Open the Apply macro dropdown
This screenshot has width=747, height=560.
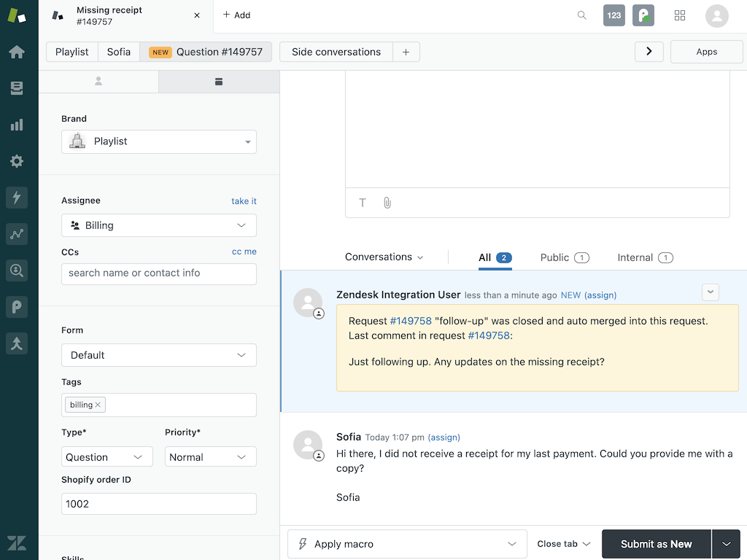click(407, 544)
